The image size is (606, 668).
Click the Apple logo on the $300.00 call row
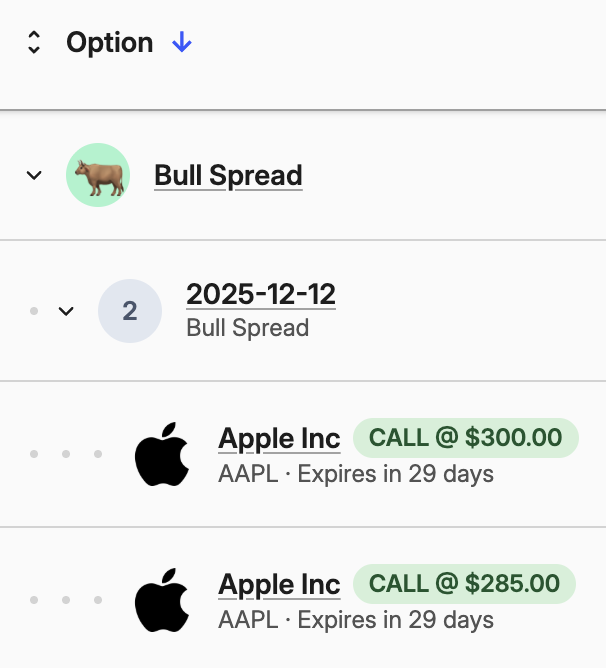coord(162,454)
